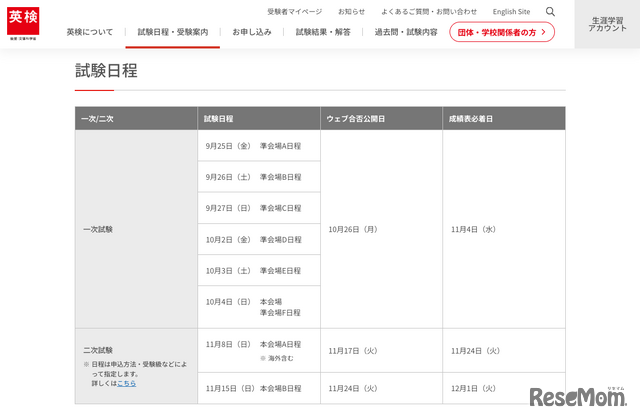Open 試験日程・受験案内 menu
The image size is (640, 420).
point(173,32)
